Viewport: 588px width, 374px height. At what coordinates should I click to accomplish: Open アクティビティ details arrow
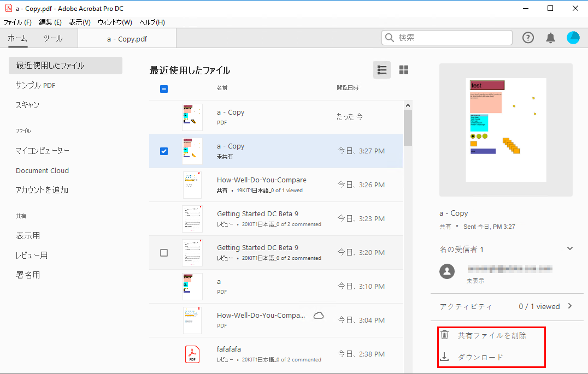570,306
